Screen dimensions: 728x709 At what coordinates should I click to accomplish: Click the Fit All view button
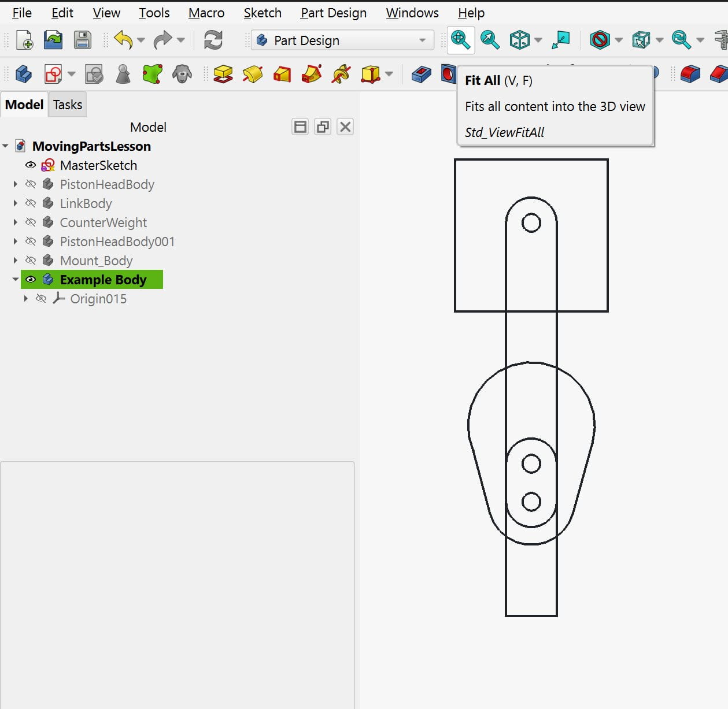click(460, 40)
